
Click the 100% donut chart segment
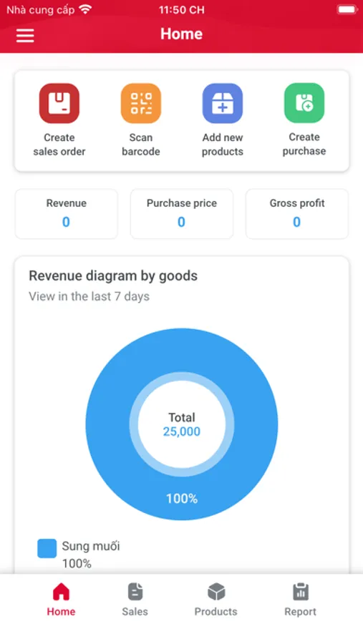coord(182,498)
